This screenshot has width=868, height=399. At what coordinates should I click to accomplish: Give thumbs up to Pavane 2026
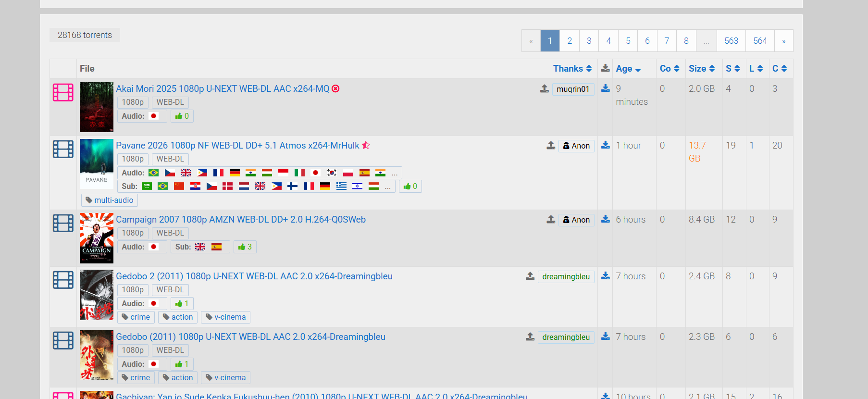point(410,186)
